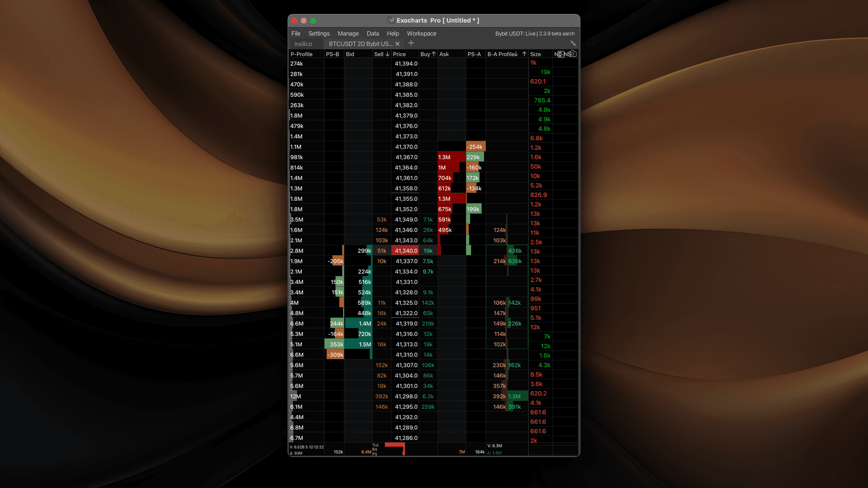Toggle the Trd. label in footer
The height and width of the screenshot is (488, 868).
[x=376, y=445]
